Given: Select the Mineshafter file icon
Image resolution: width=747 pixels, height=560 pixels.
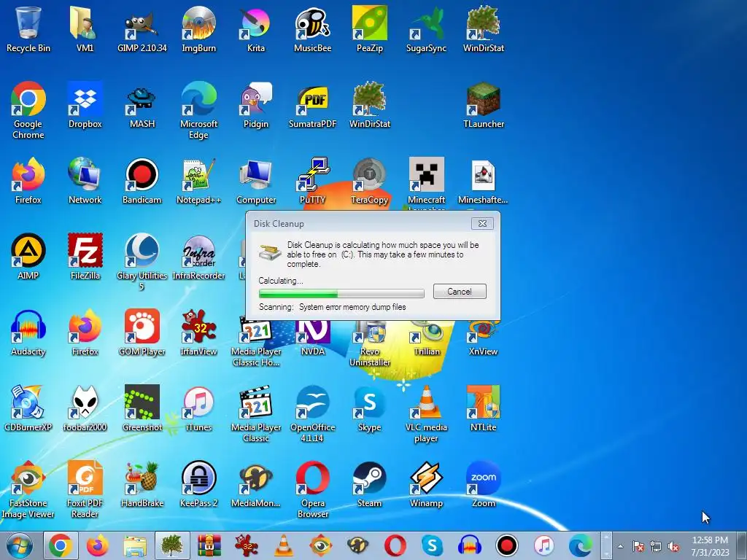Looking at the screenshot, I should click(x=484, y=182).
